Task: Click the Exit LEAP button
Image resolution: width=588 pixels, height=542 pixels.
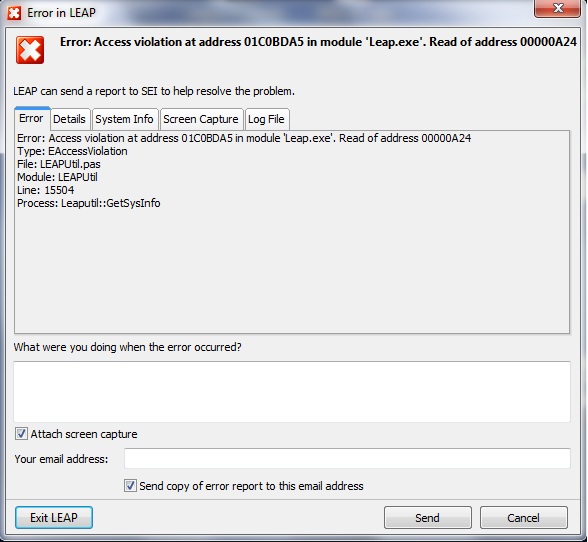Action: click(54, 518)
